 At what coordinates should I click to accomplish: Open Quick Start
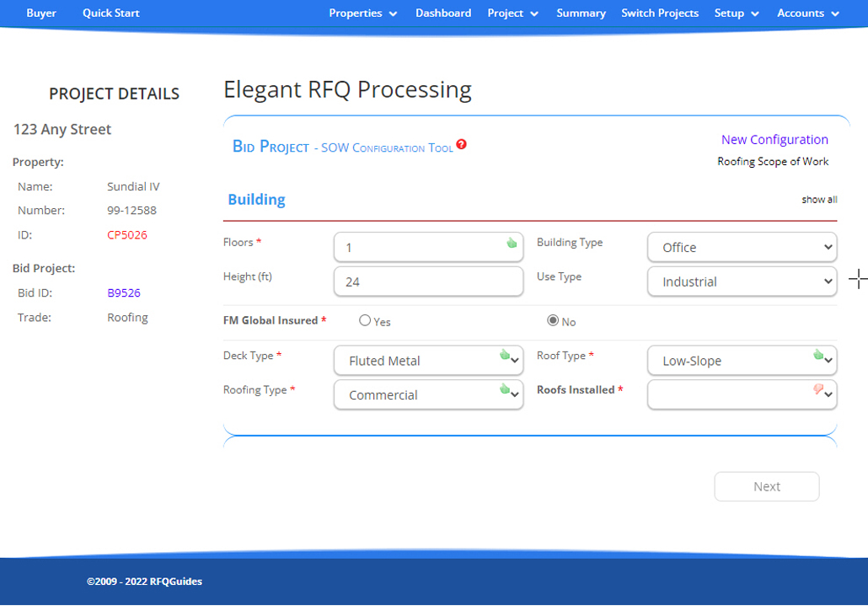tap(110, 13)
